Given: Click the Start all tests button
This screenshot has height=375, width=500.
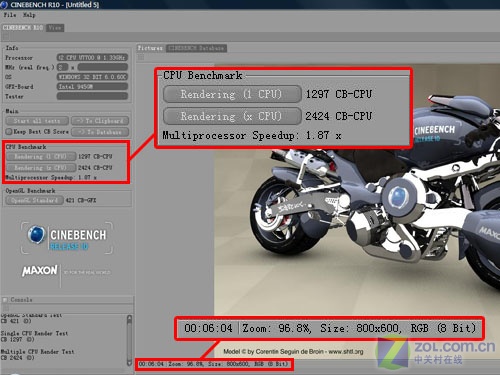Looking at the screenshot, I should (x=37, y=121).
